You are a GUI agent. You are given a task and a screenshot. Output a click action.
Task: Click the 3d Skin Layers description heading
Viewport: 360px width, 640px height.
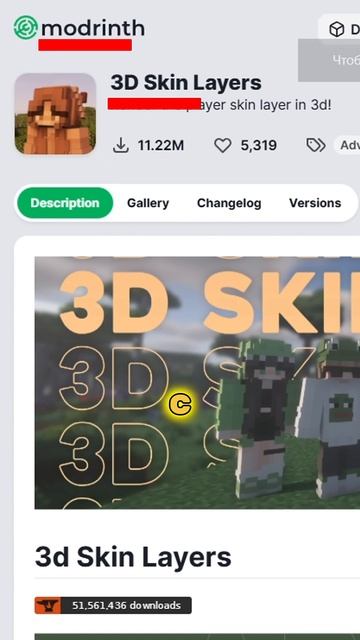pos(133,557)
